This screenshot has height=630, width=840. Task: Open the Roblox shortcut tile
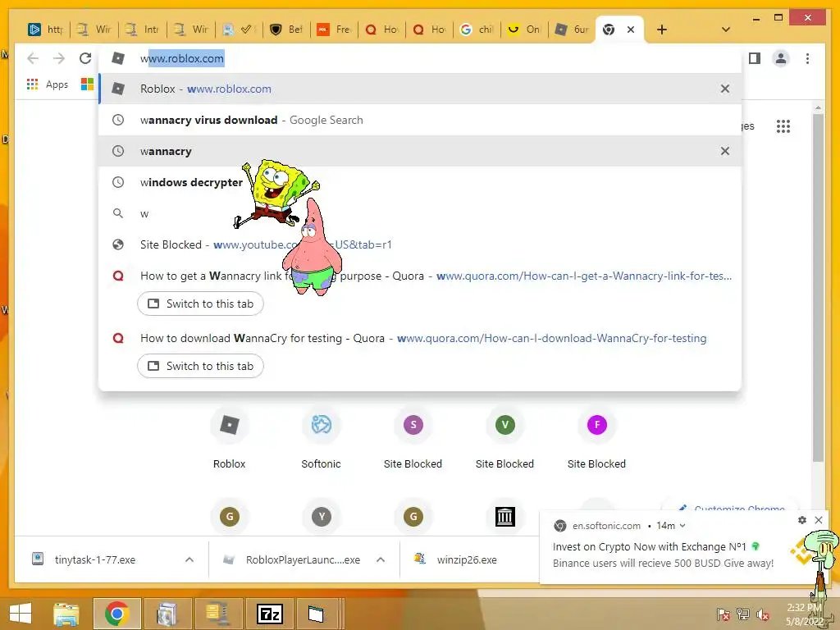point(230,438)
